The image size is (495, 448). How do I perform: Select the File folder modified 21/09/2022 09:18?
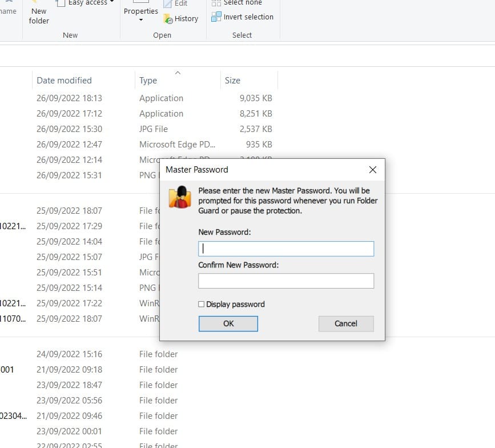tap(139, 370)
